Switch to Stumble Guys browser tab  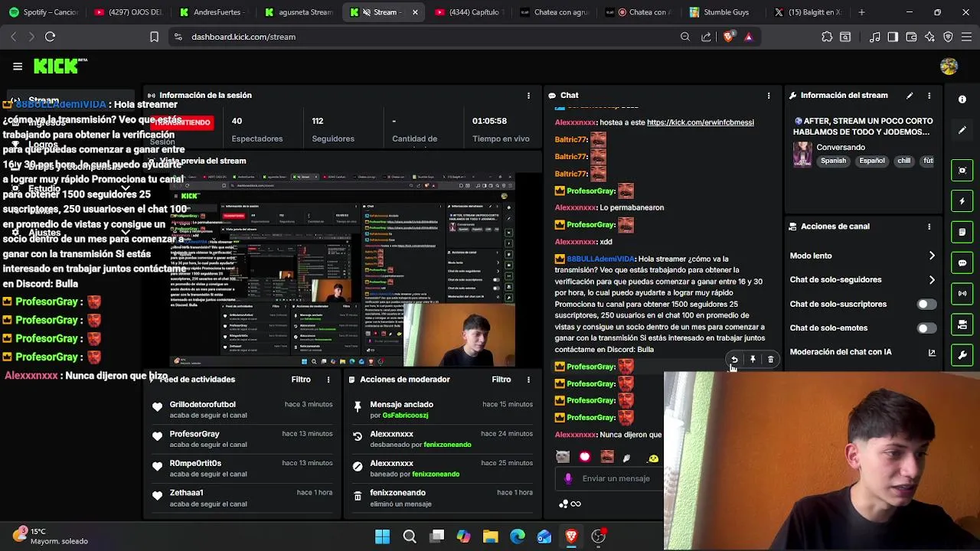pos(722,12)
